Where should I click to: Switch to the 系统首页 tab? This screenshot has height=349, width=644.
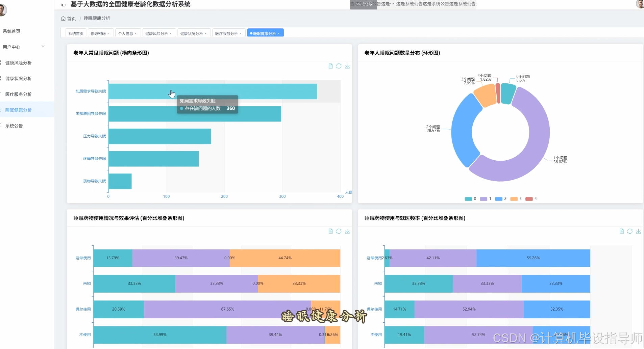click(75, 33)
